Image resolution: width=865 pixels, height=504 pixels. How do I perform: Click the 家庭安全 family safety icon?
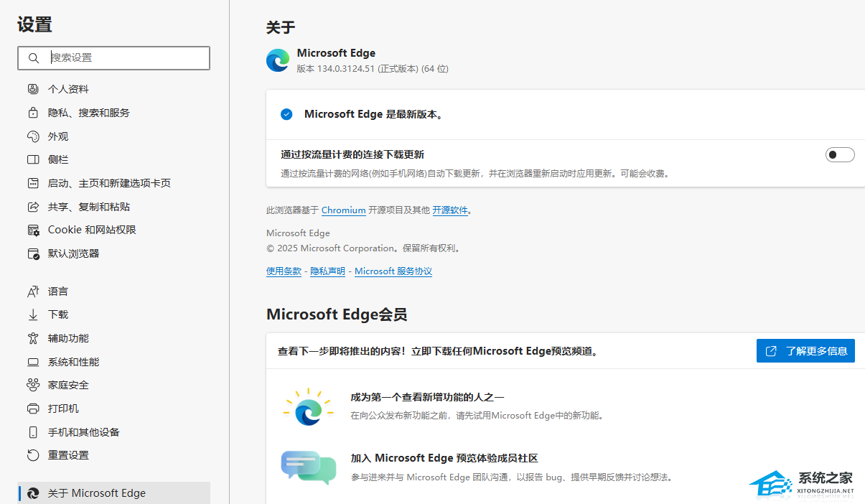(x=33, y=385)
